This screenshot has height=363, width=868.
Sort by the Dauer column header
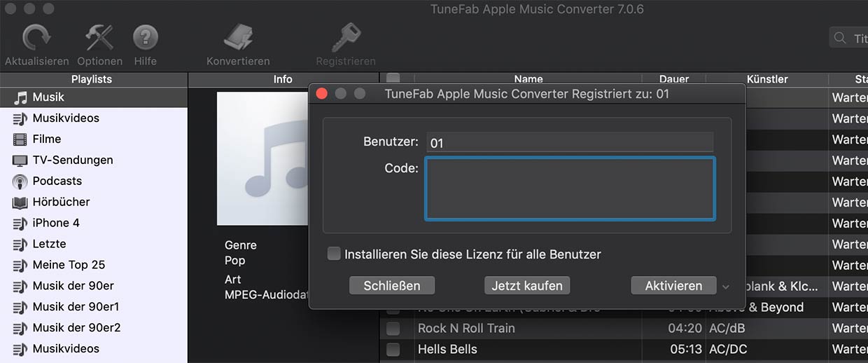click(x=673, y=79)
